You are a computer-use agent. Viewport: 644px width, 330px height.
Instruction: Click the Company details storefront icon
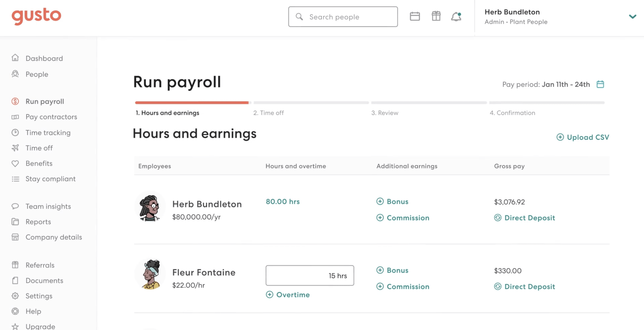15,237
